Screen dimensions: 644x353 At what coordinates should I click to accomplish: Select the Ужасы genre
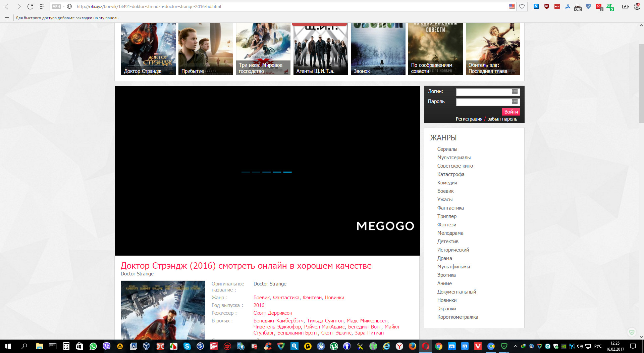pyautogui.click(x=445, y=200)
